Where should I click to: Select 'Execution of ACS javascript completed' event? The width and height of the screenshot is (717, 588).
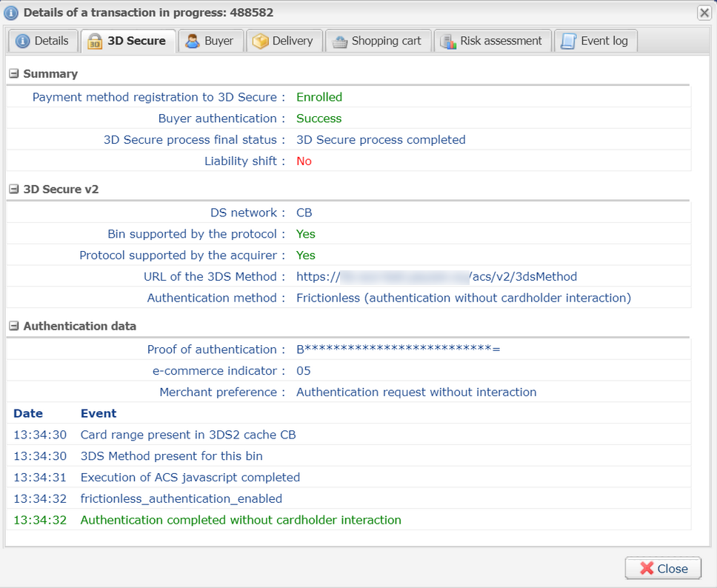pos(190,478)
